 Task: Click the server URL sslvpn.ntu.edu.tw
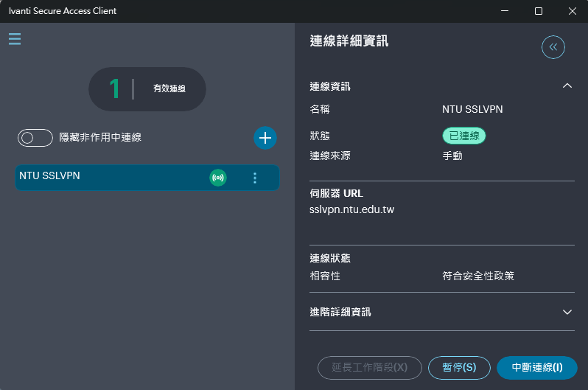[x=352, y=210]
